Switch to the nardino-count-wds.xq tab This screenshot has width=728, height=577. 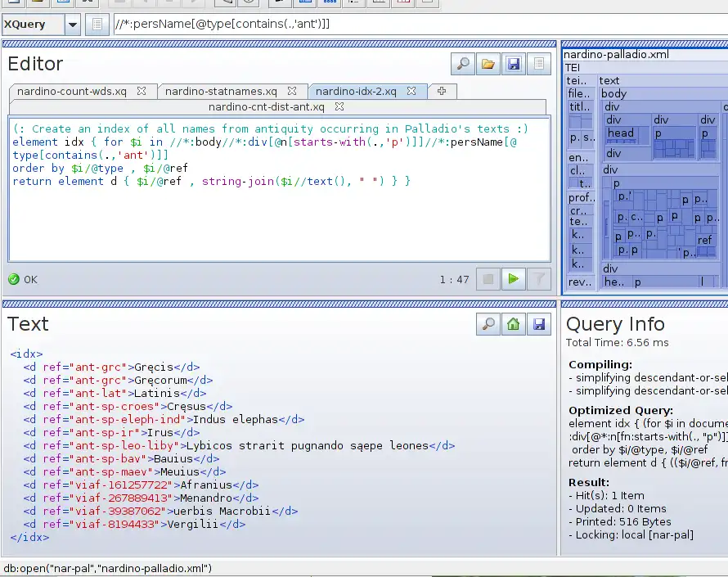72,91
